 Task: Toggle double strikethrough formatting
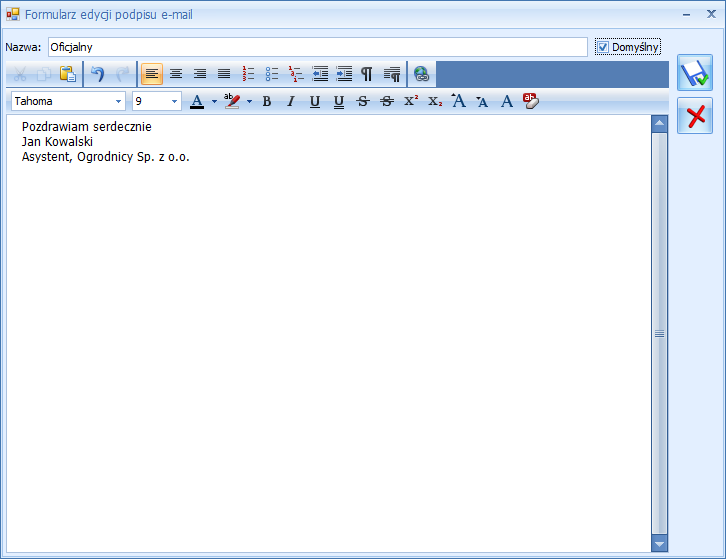387,101
